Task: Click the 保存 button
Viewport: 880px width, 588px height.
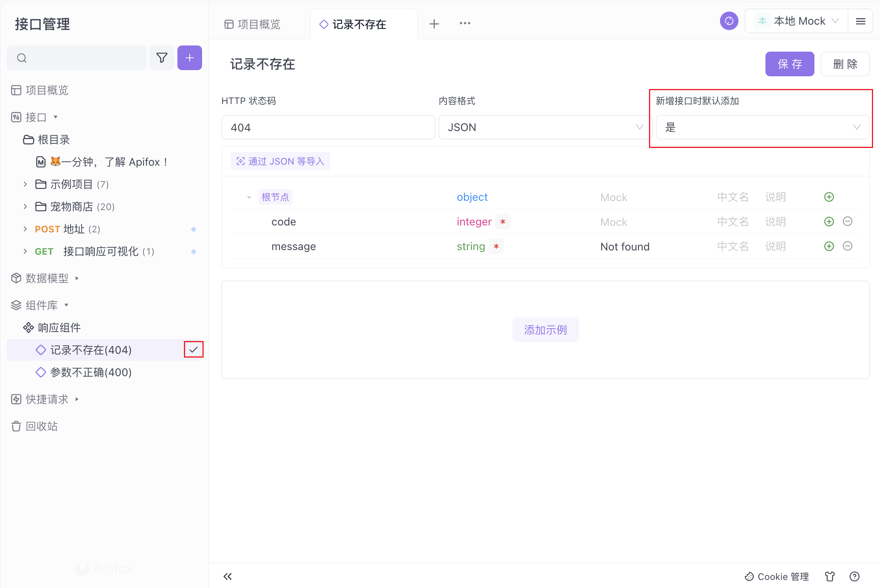Action: point(789,64)
